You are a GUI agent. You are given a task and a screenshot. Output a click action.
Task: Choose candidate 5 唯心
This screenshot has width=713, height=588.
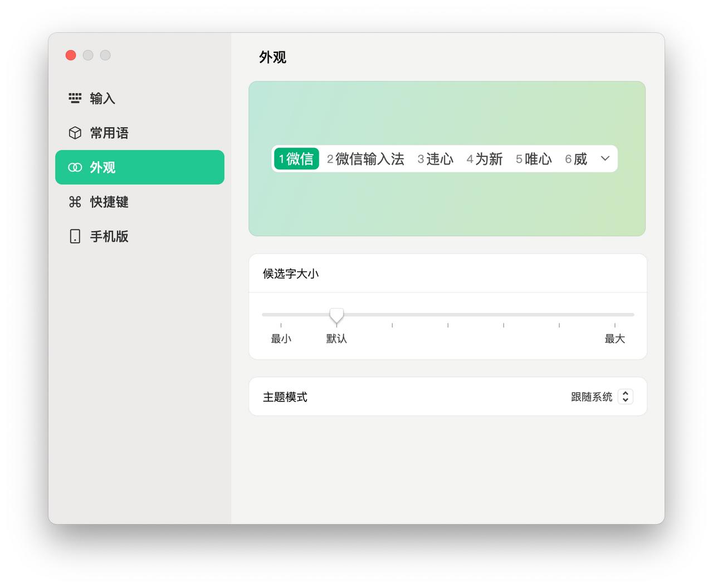point(534,159)
